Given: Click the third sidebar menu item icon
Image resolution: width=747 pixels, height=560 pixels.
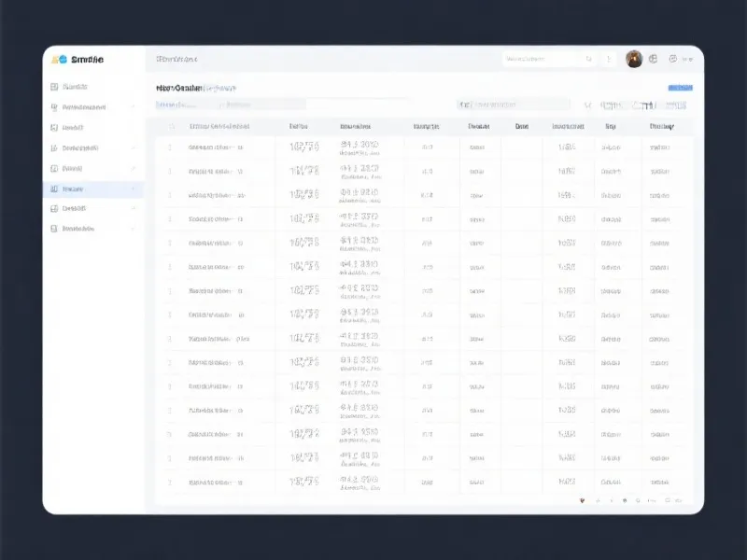Looking at the screenshot, I should [x=53, y=128].
